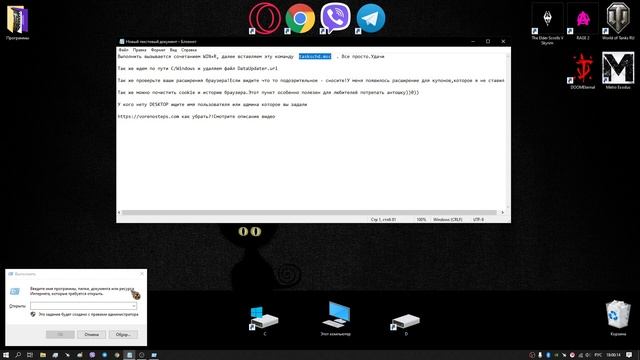Click the 100% zoom status bar entry
This screenshot has width=640, height=360.
pos(421,220)
